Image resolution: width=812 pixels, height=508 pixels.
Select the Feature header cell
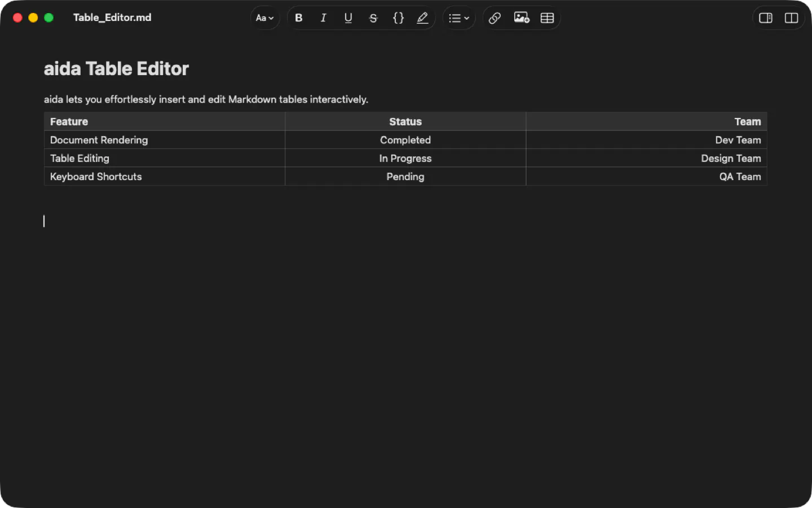pos(165,121)
